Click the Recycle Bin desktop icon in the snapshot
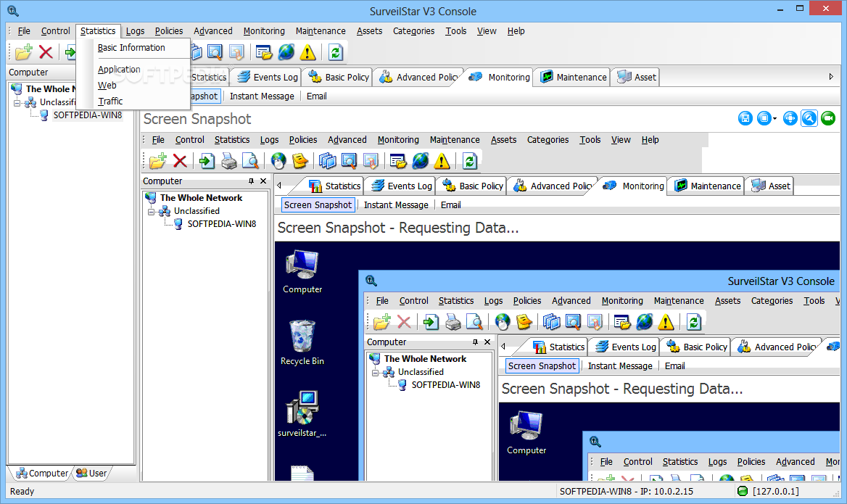 pyautogui.click(x=302, y=342)
